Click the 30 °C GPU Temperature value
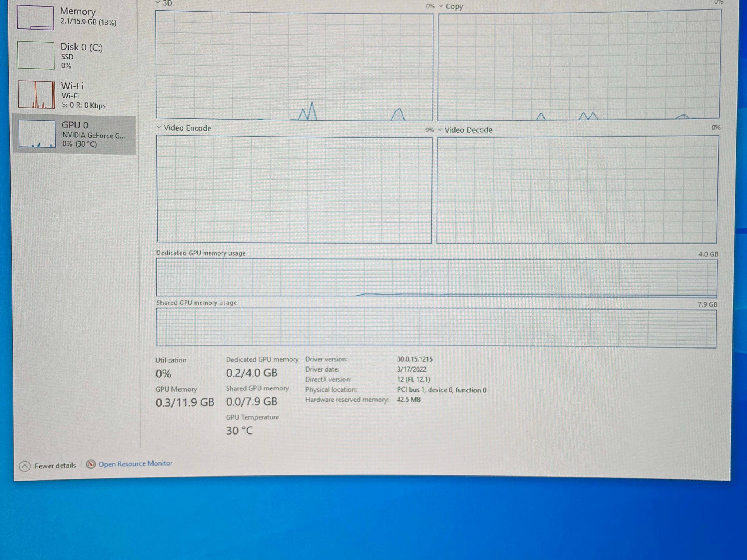Viewport: 747px width, 560px height. (239, 431)
